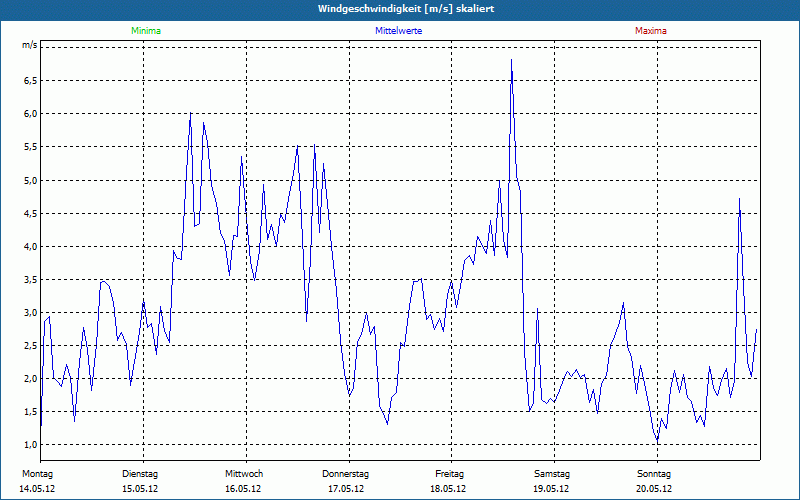This screenshot has width=800, height=500.
Task: Click the 1,0 y-axis value
Action: (x=31, y=445)
